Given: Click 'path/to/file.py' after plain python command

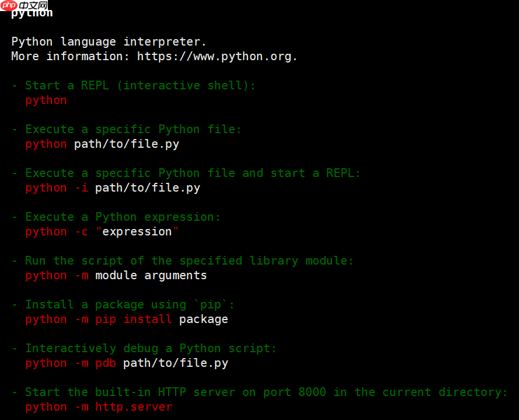Looking at the screenshot, I should (127, 144).
